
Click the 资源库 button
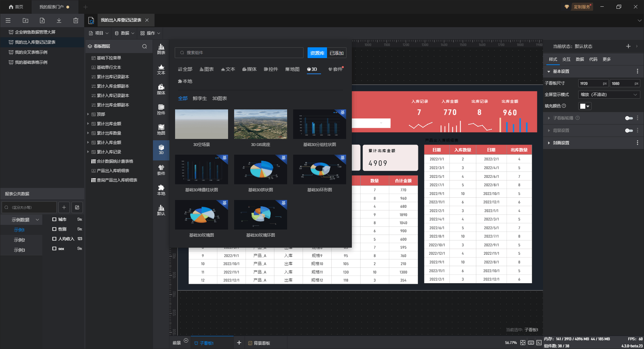tap(317, 53)
